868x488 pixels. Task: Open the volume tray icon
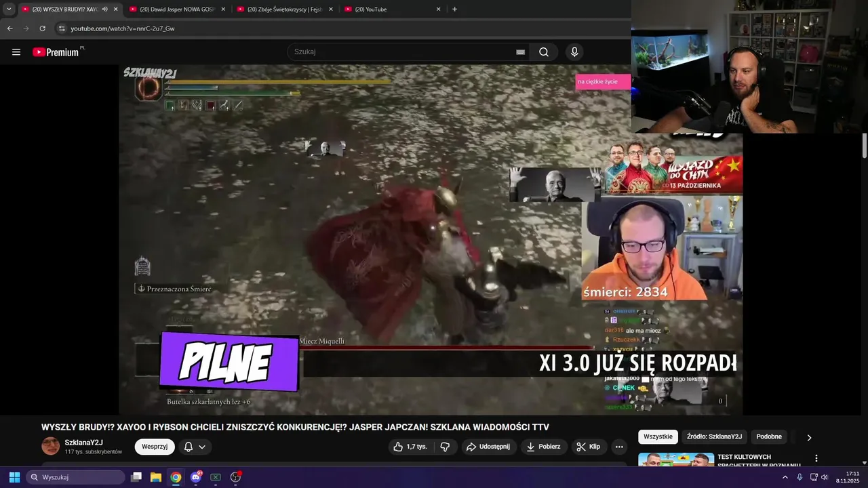point(825,477)
